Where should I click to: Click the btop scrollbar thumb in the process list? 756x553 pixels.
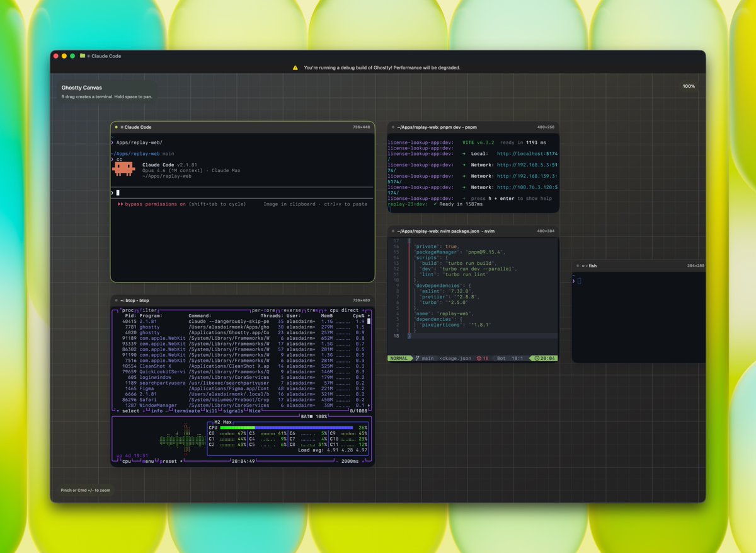369,322
